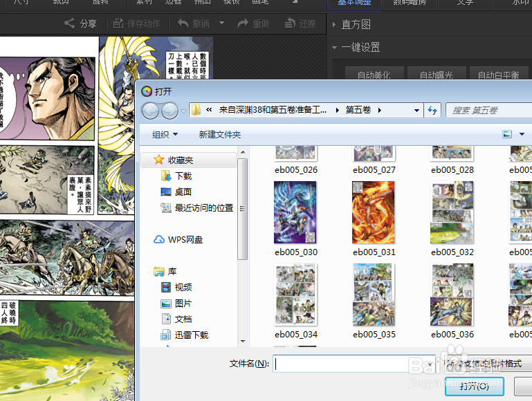Click the dialog Forward arrow button
The width and height of the screenshot is (532, 401).
[x=169, y=111]
